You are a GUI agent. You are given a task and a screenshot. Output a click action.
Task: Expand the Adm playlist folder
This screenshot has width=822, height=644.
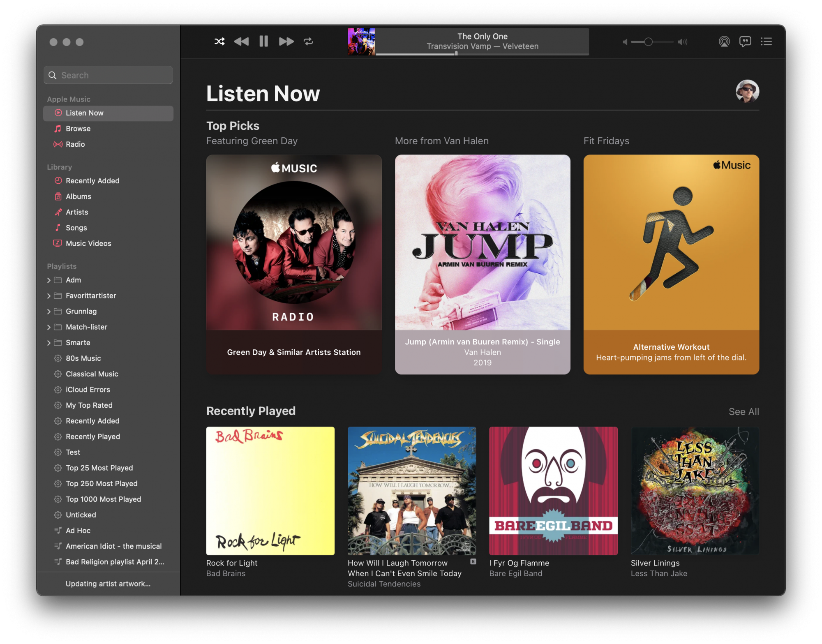[x=49, y=280]
